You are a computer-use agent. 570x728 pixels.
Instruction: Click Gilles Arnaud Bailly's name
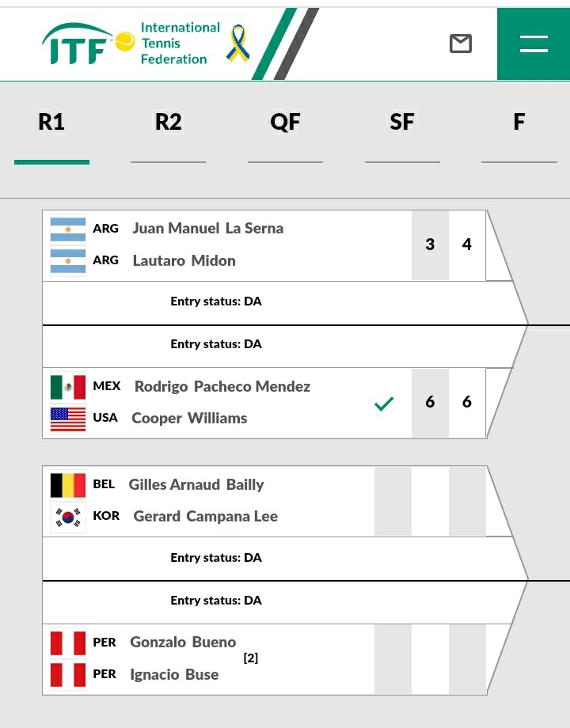pos(196,485)
